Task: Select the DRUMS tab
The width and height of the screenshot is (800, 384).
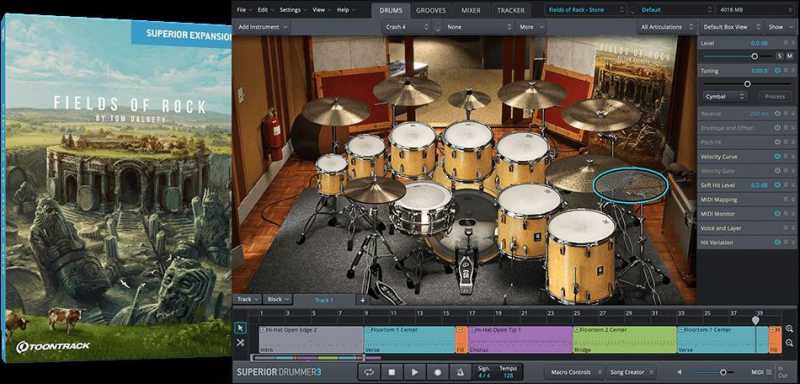Action: [390, 10]
